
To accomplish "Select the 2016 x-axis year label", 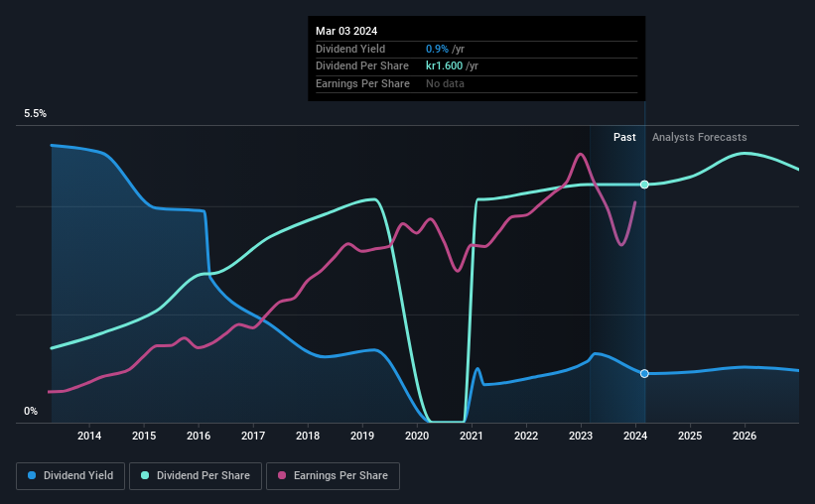I will click(x=199, y=436).
